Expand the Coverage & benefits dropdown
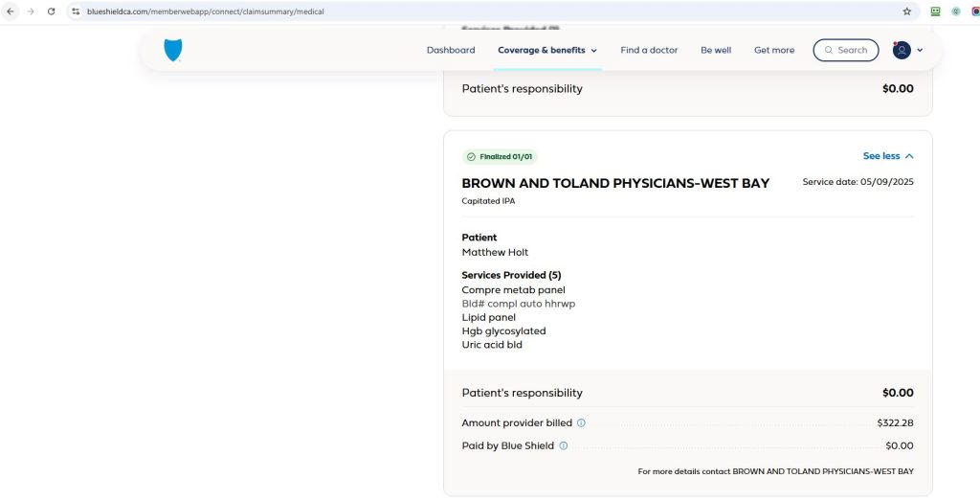Viewport: 980px width, 501px height. pos(546,50)
